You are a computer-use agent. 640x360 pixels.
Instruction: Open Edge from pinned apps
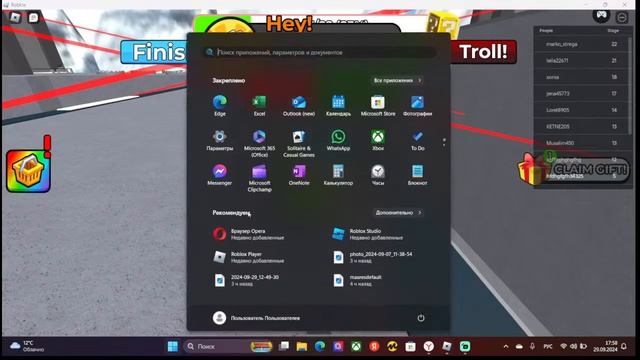pos(220,105)
